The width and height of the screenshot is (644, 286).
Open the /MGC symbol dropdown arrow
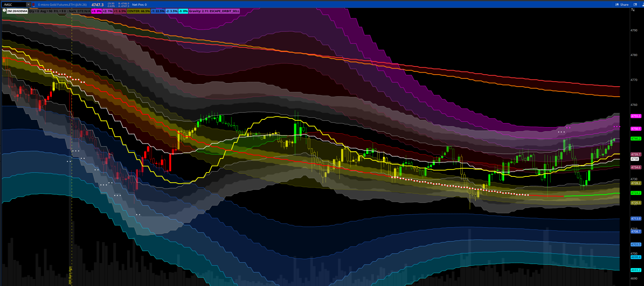point(28,5)
